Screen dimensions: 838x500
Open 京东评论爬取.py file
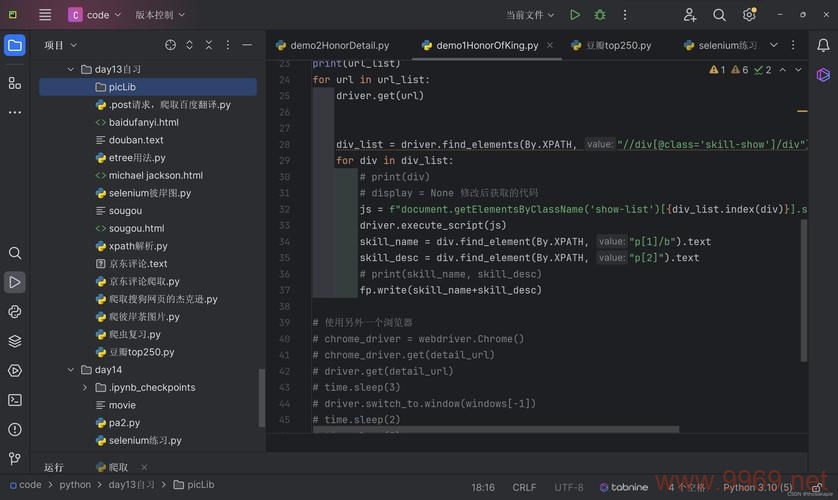coord(138,281)
